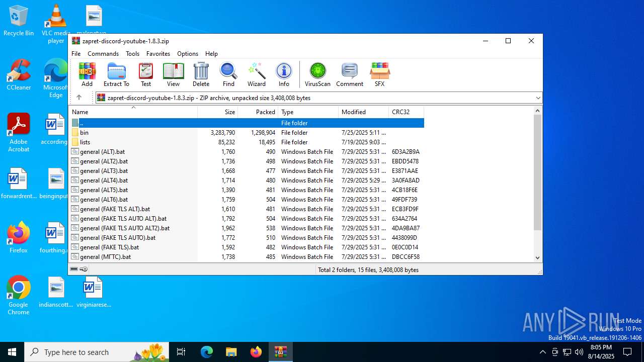Click the Windows Start button
The image size is (644, 362).
pos(12,352)
